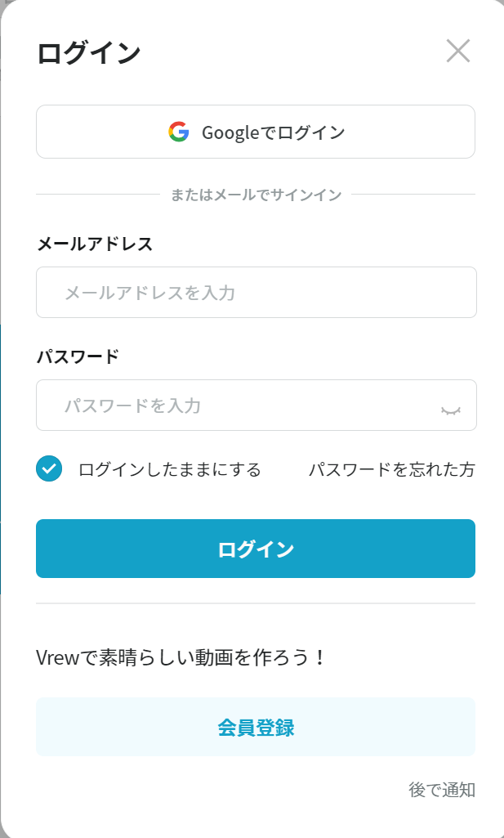Choose the 後で通知 link
The height and width of the screenshot is (838, 504).
442,790
